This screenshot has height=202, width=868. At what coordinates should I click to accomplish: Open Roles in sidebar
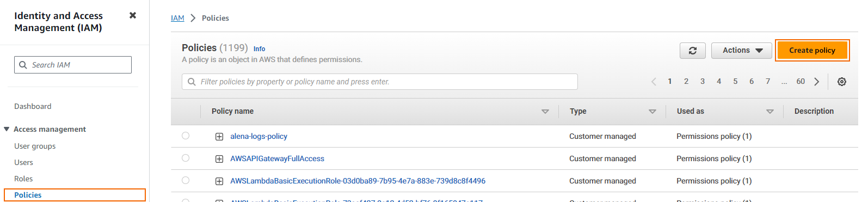[x=23, y=179]
